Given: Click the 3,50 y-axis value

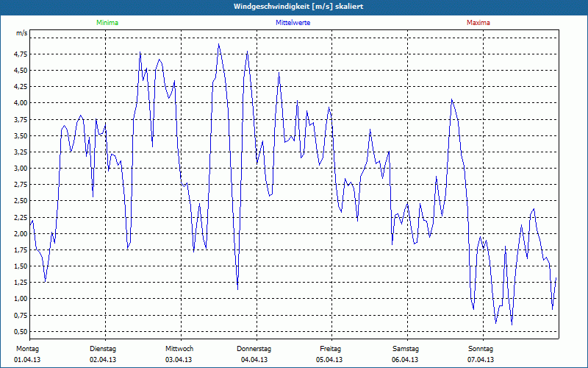Looking at the screenshot, I should tap(21, 136).
